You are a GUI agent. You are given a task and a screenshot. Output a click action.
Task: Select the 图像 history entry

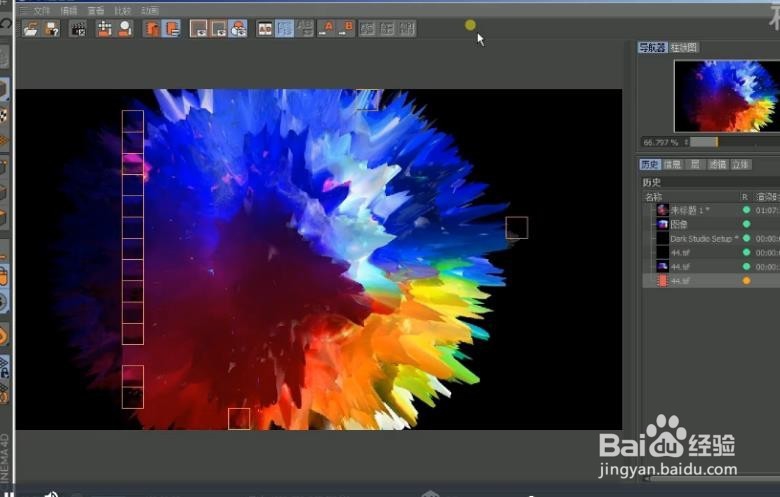tap(679, 224)
